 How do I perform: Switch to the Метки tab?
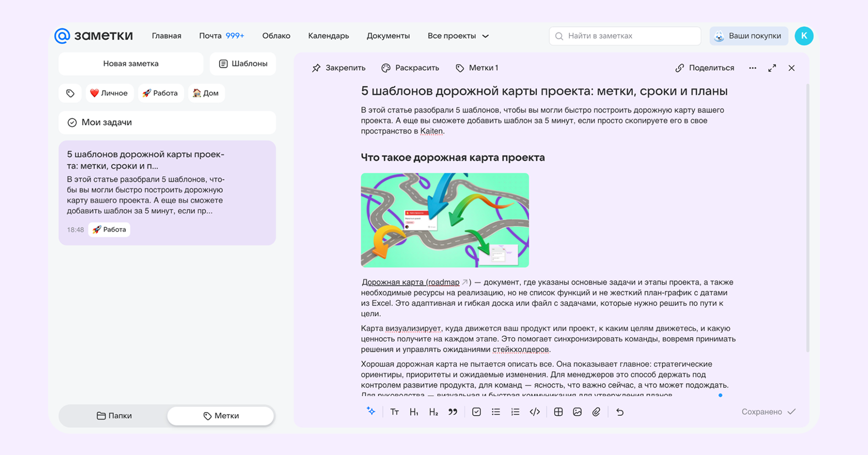tap(220, 416)
